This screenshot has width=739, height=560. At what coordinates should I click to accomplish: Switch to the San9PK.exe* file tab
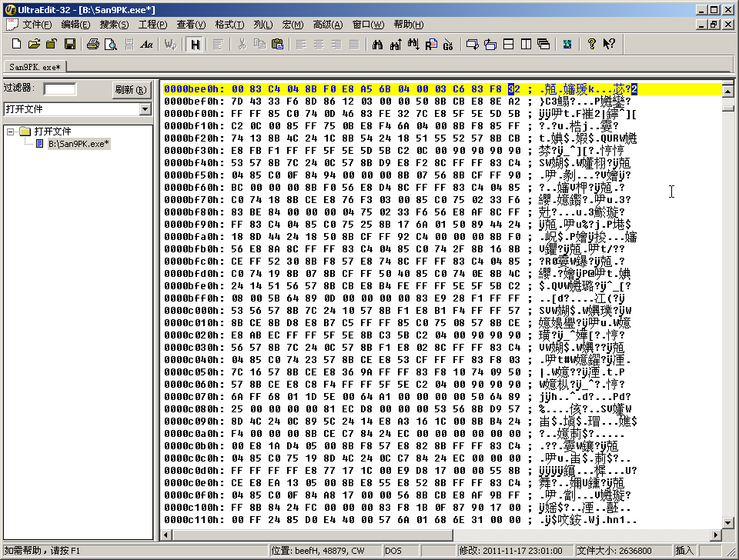pos(35,67)
